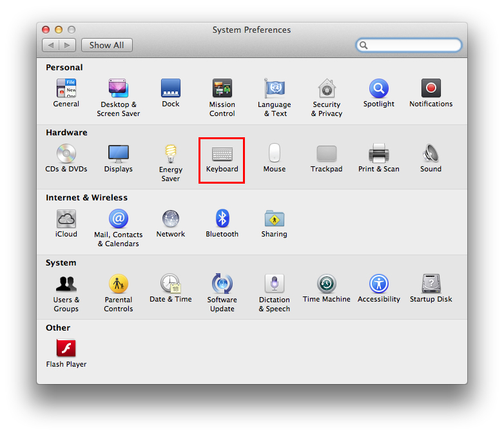The height and width of the screenshot is (435, 504).
Task: Go back with the left arrow button
Action: click(51, 45)
